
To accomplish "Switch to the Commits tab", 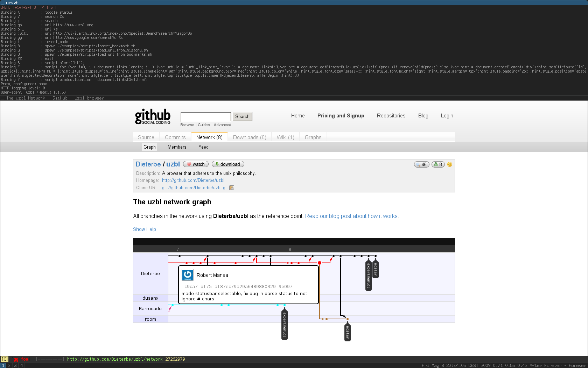I will [x=175, y=137].
